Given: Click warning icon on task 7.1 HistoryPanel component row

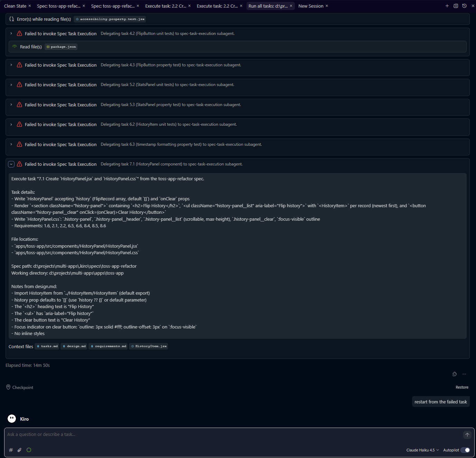Looking at the screenshot, I should [x=19, y=164].
